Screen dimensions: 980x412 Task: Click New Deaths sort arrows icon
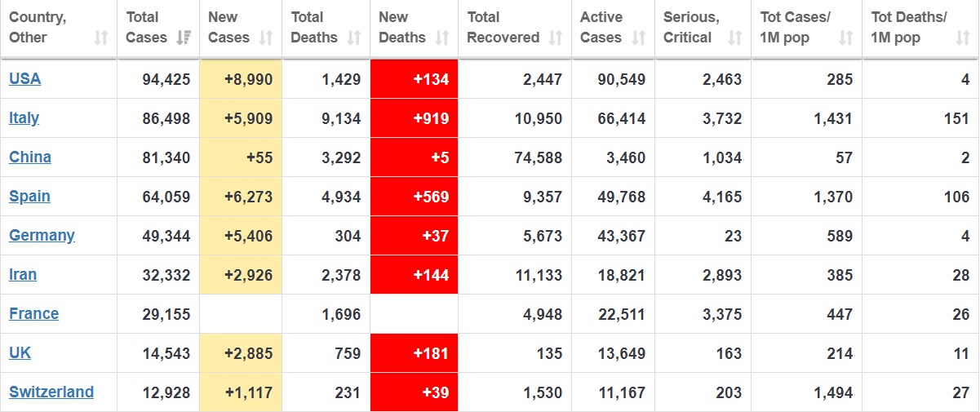click(442, 38)
